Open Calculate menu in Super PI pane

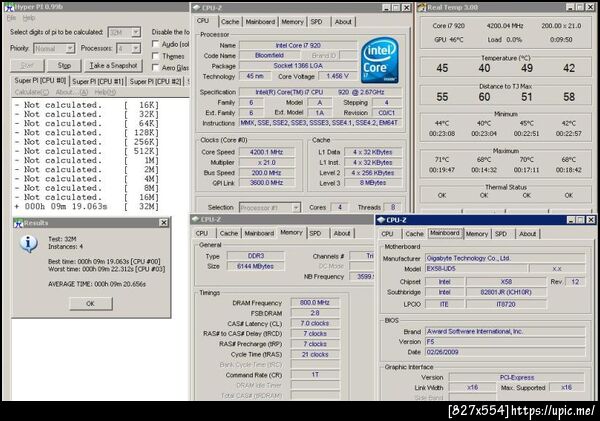(x=32, y=92)
